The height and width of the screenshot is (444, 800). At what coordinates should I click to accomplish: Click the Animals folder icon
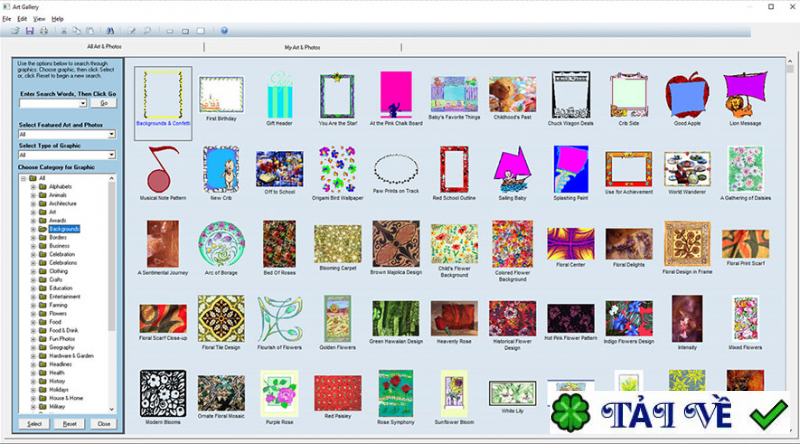[x=43, y=195]
